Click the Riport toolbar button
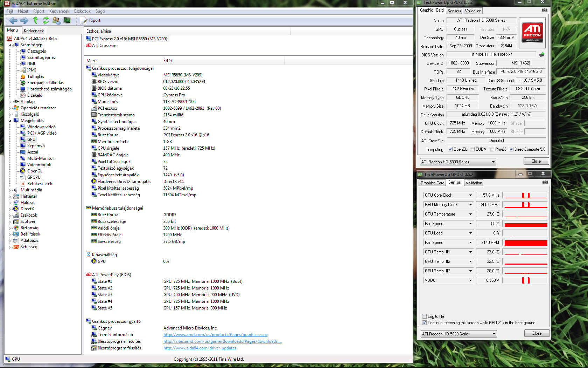 tap(91, 20)
